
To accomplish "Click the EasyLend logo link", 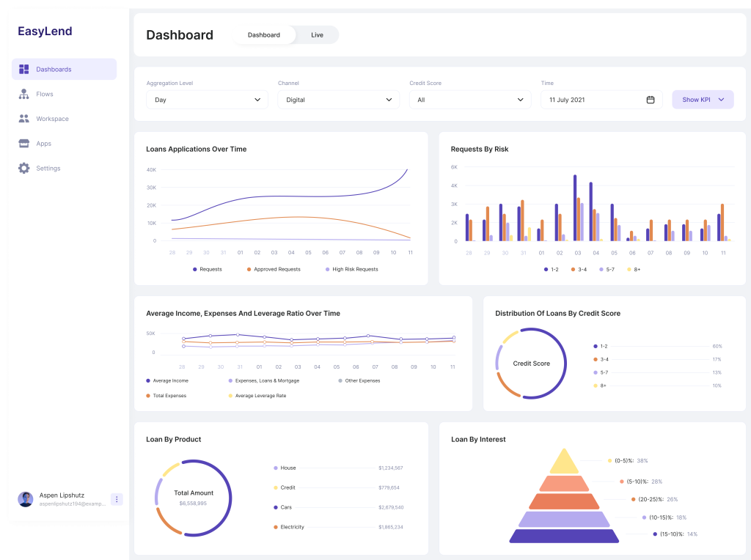I will (45, 32).
